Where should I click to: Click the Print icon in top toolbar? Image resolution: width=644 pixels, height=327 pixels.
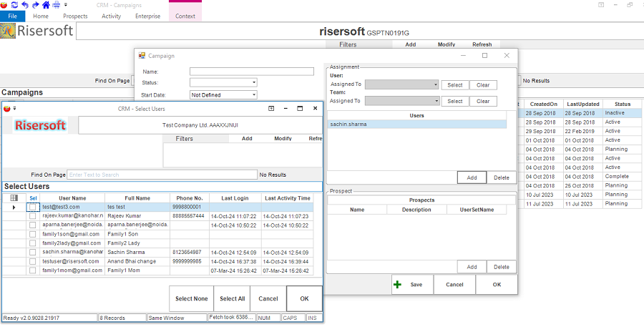pyautogui.click(x=55, y=4)
